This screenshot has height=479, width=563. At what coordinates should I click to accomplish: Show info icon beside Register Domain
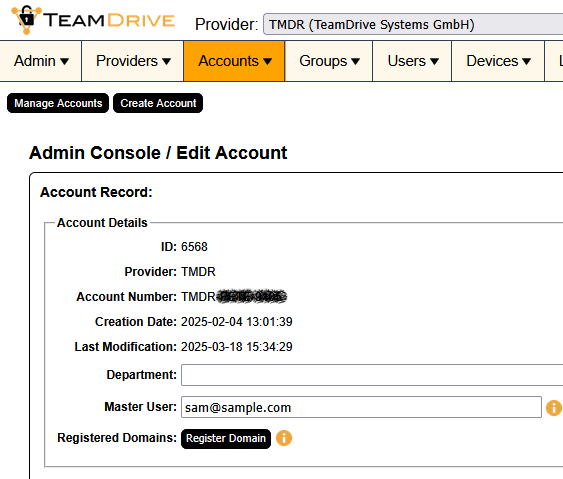click(x=284, y=438)
